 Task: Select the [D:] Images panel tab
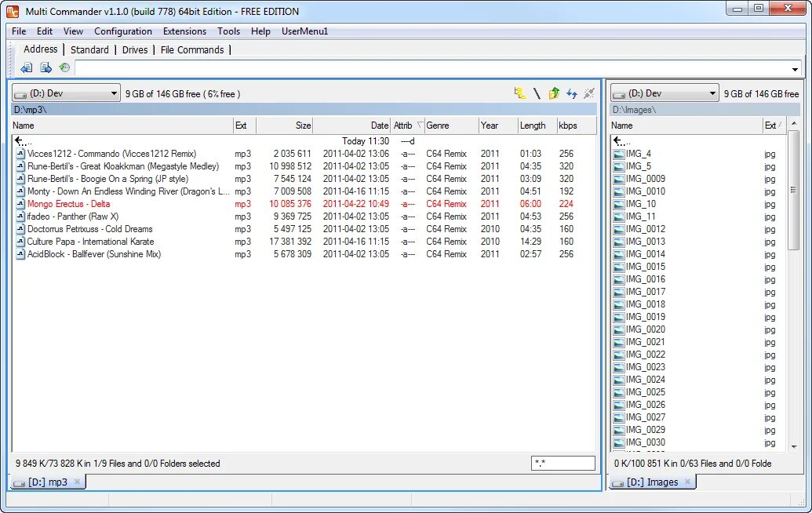653,482
